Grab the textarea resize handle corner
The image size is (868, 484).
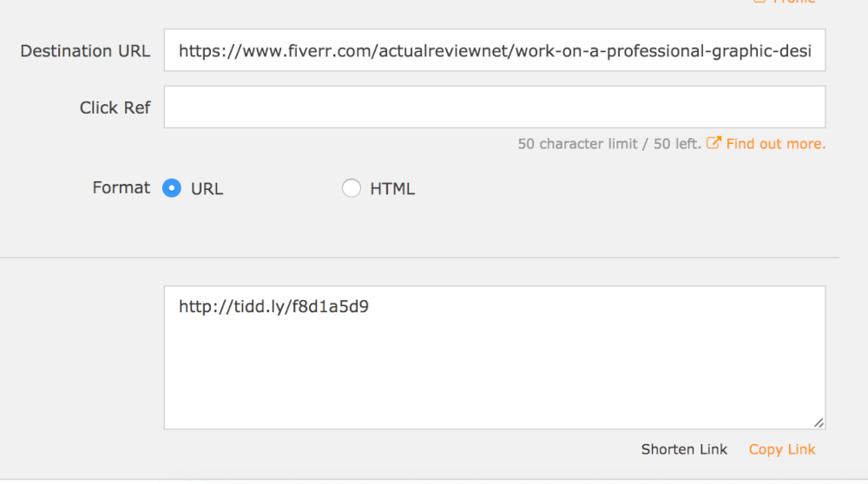(x=819, y=422)
